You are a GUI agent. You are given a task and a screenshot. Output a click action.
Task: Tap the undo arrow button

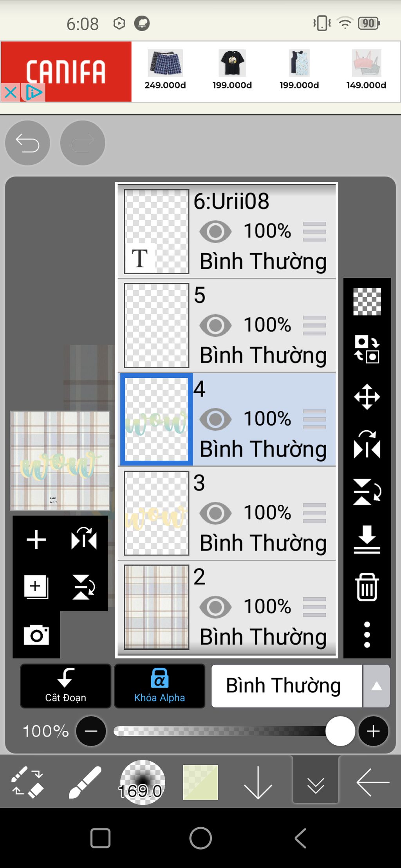27,143
